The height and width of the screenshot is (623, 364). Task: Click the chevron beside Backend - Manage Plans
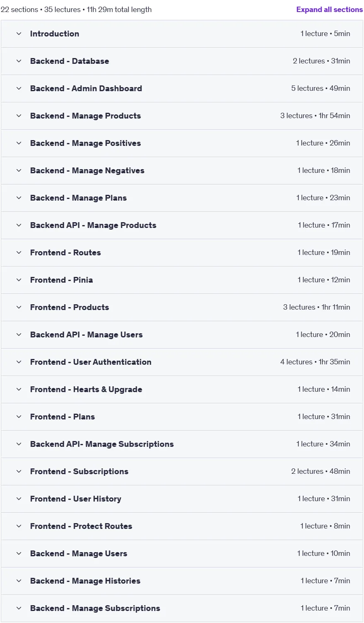point(19,198)
